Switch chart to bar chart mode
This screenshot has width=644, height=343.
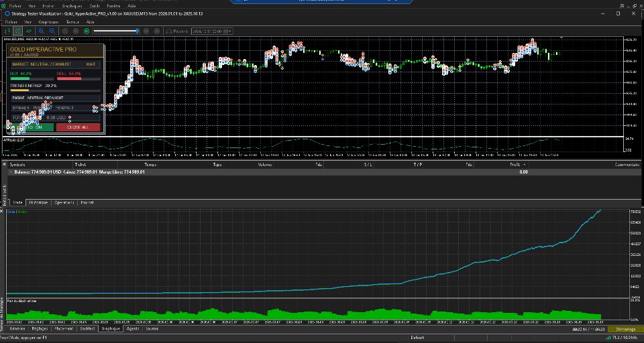[x=7, y=31]
